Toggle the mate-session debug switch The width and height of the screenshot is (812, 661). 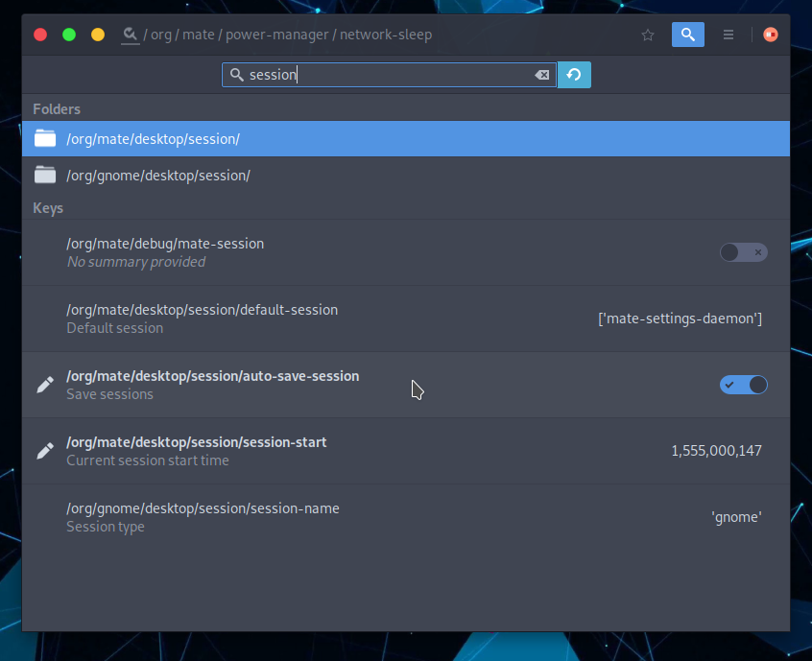coord(743,252)
